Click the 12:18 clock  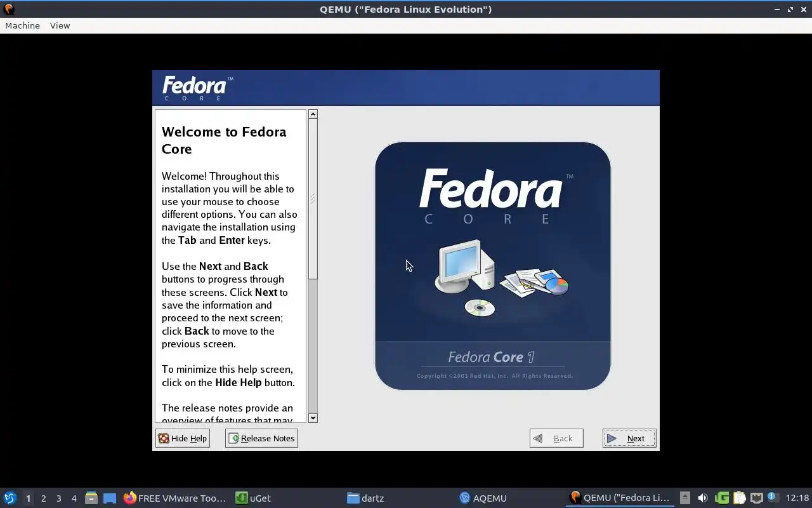(797, 498)
